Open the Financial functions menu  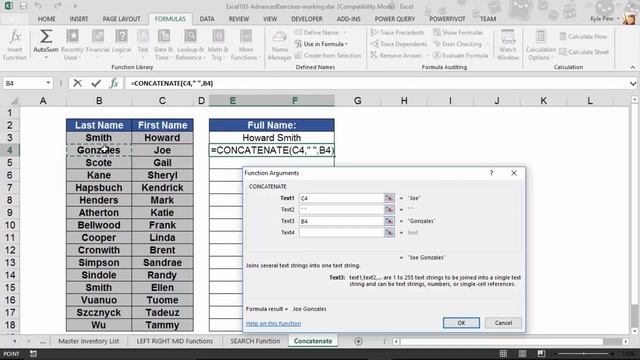pyautogui.click(x=98, y=45)
